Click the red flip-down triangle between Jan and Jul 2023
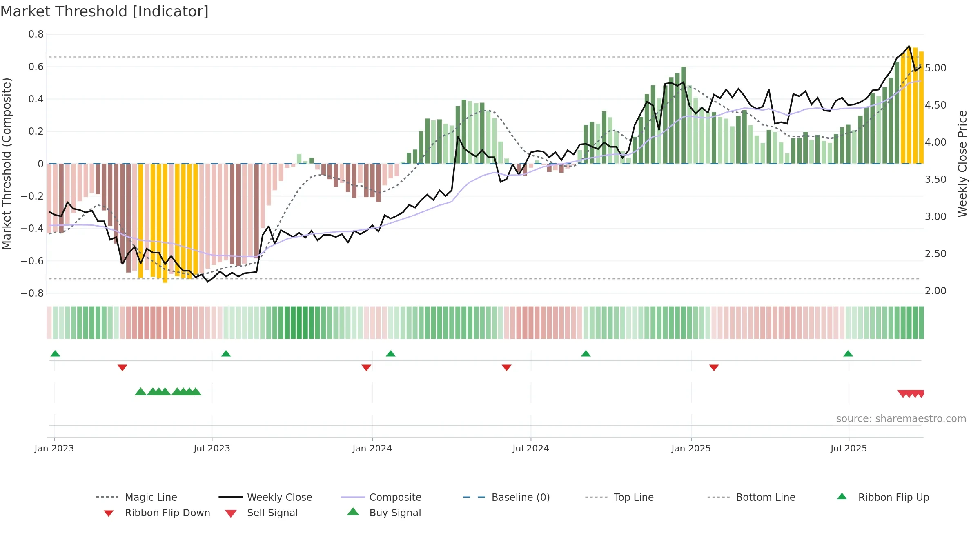Viewport: 980px width, 551px height. coord(122,367)
